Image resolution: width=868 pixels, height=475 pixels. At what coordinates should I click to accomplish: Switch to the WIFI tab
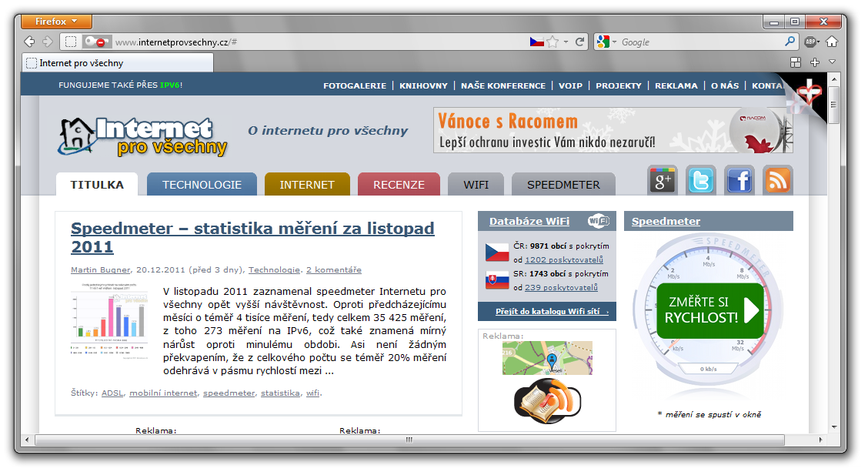tap(476, 184)
